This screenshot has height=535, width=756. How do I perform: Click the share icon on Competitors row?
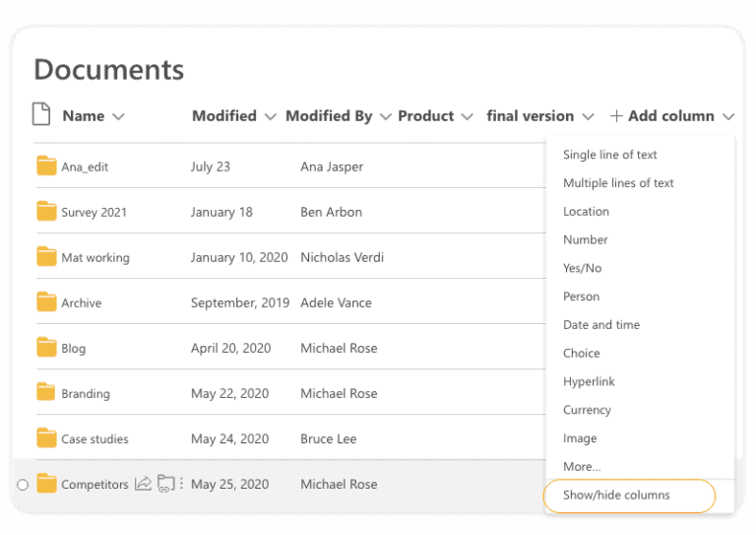(x=143, y=484)
